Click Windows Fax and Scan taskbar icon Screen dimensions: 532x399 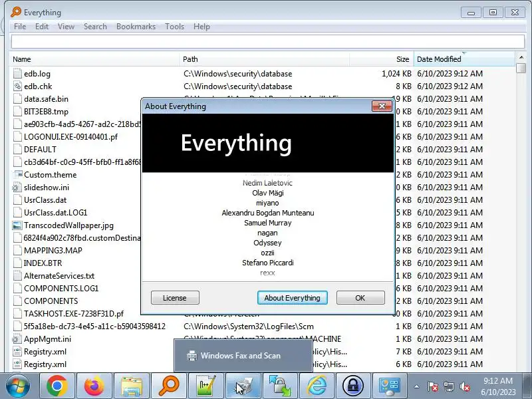click(243, 386)
